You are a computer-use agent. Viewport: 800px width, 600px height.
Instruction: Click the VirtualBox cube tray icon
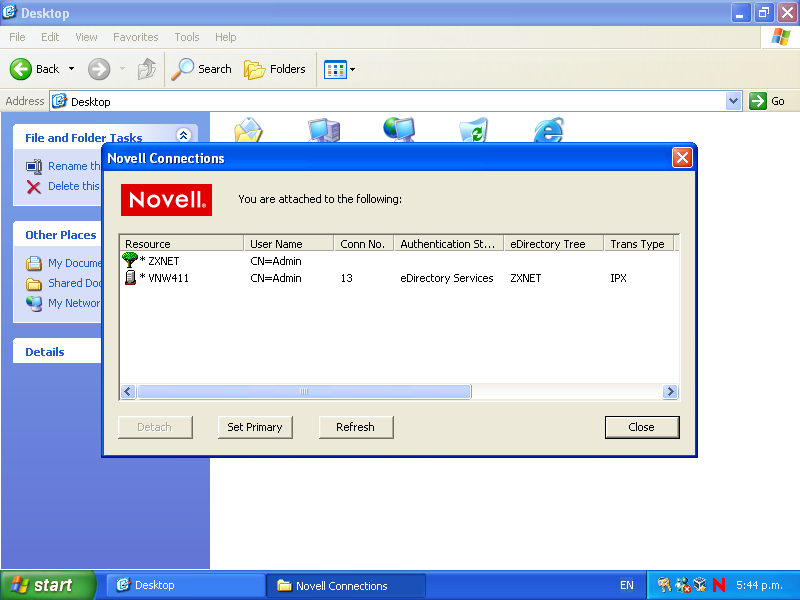(x=700, y=585)
